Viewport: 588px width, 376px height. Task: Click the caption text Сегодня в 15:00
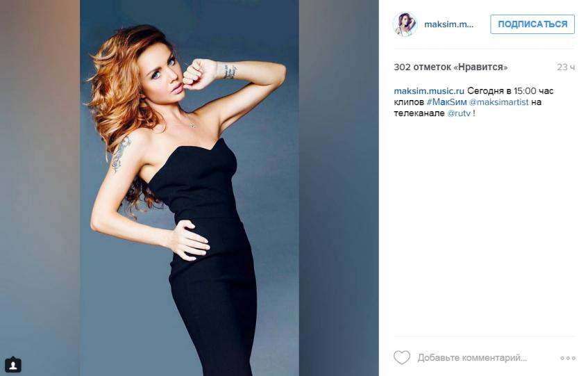click(x=501, y=91)
